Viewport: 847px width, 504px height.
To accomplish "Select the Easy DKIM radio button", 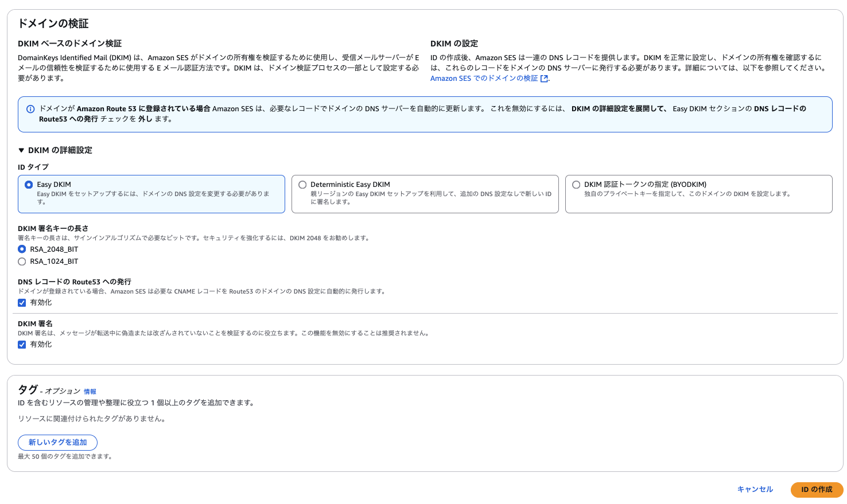I will [x=29, y=185].
